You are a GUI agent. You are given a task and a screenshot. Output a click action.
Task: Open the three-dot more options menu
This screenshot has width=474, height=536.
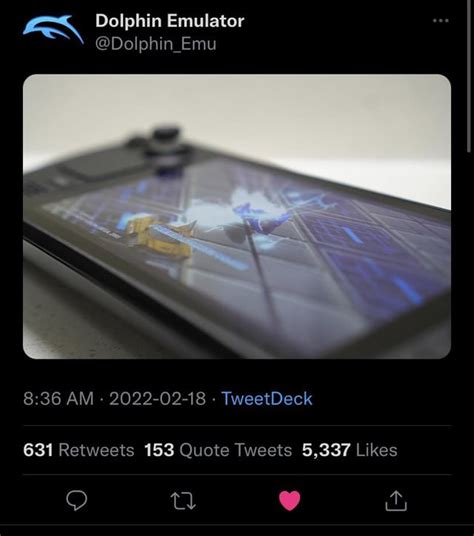point(441,21)
